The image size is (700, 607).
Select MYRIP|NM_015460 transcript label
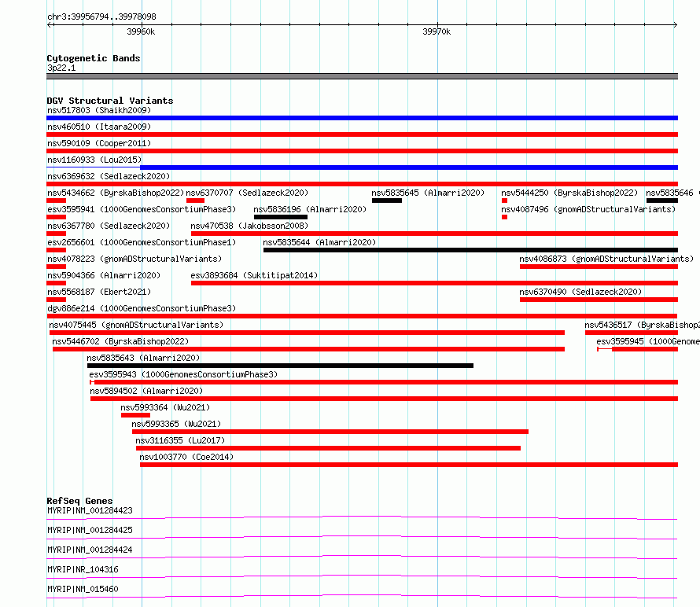pos(83,589)
